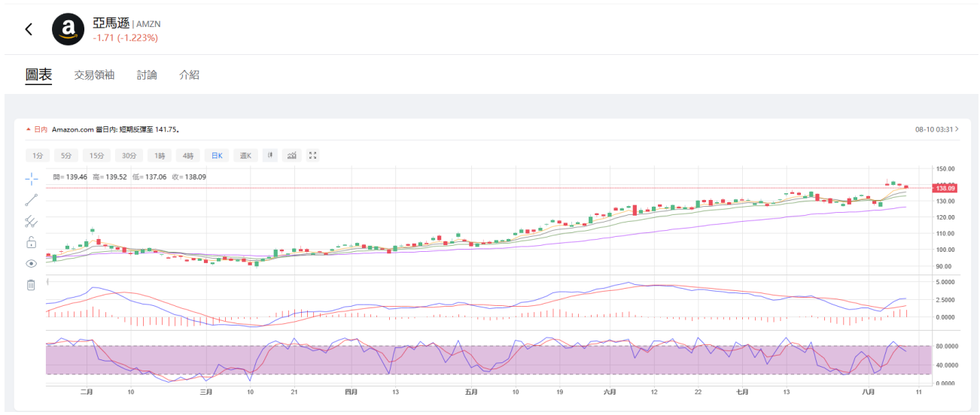The width and height of the screenshot is (980, 415).
Task: Open the 介紹 tab
Action: [x=189, y=75]
